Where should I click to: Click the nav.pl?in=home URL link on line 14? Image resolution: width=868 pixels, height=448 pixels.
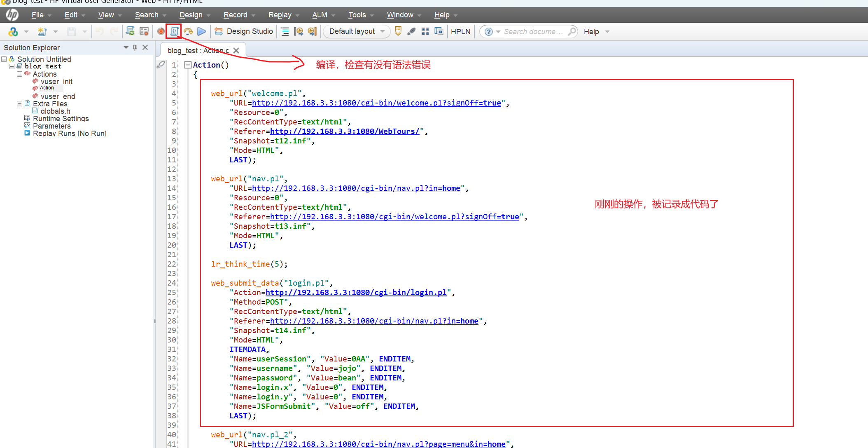pos(356,188)
